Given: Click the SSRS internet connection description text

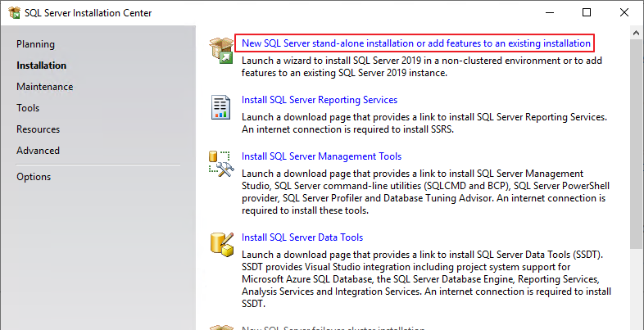Looking at the screenshot, I should click(x=424, y=123).
